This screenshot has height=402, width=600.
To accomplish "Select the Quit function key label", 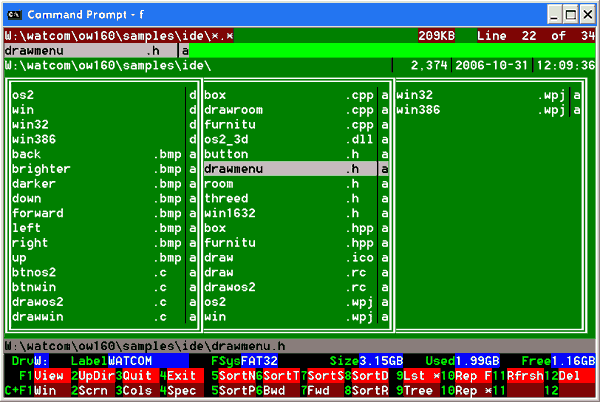I will [136, 375].
